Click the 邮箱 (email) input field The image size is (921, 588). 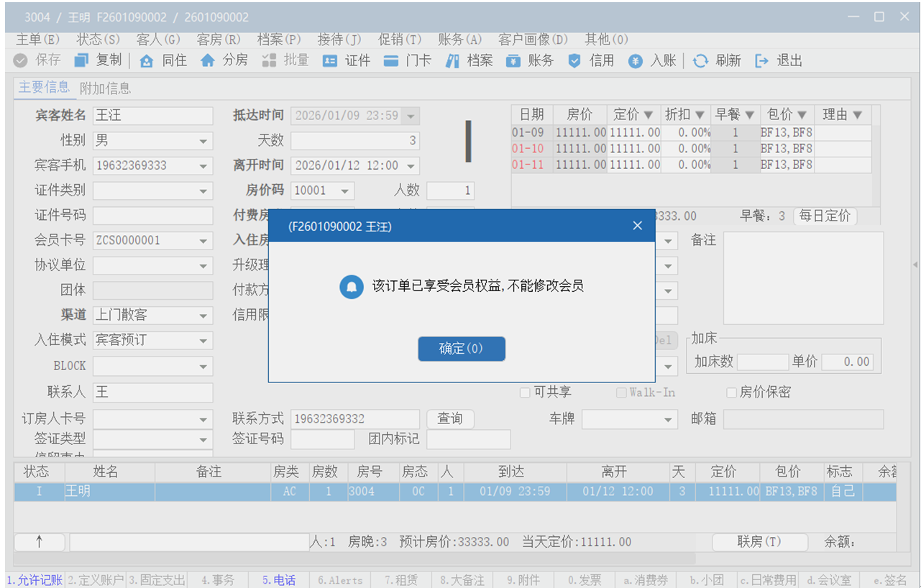point(803,419)
